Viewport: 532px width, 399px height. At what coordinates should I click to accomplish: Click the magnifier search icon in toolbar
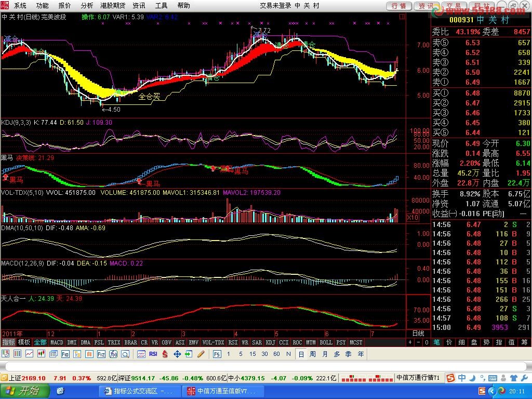click(125, 354)
